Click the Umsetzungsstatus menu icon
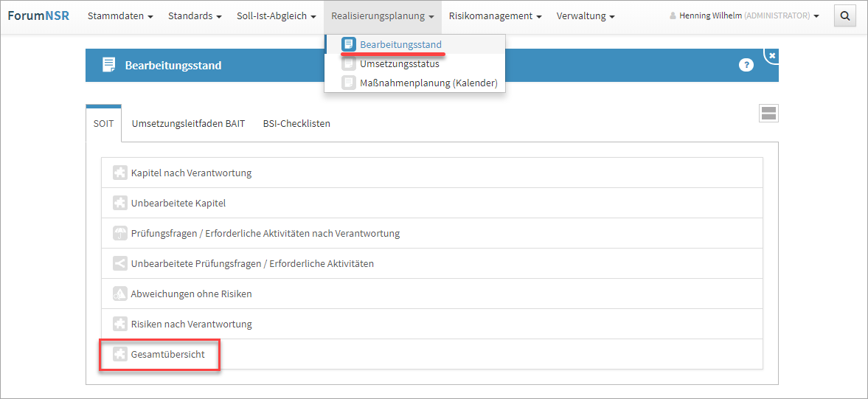868x399 pixels. (x=349, y=63)
